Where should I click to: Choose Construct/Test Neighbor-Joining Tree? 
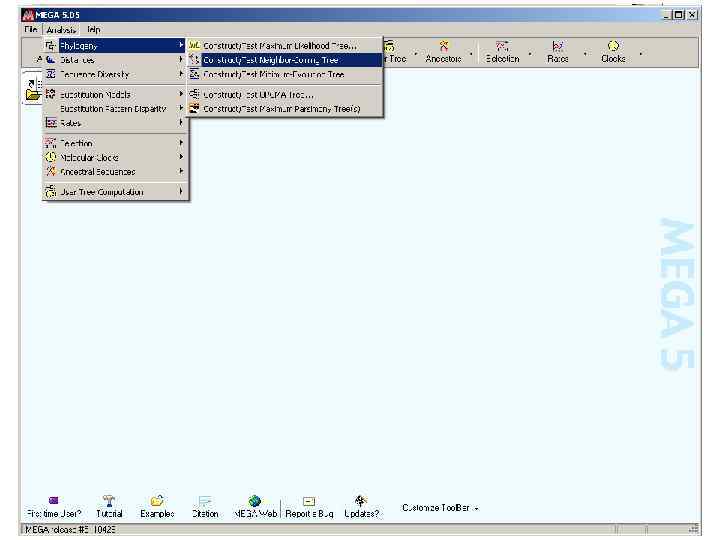pos(285,60)
